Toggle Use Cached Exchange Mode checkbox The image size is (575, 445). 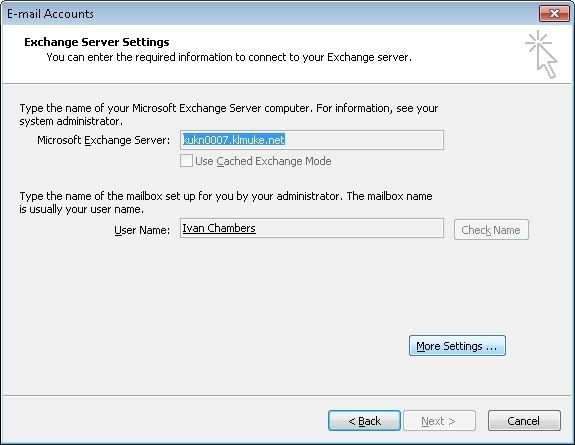click(186, 161)
